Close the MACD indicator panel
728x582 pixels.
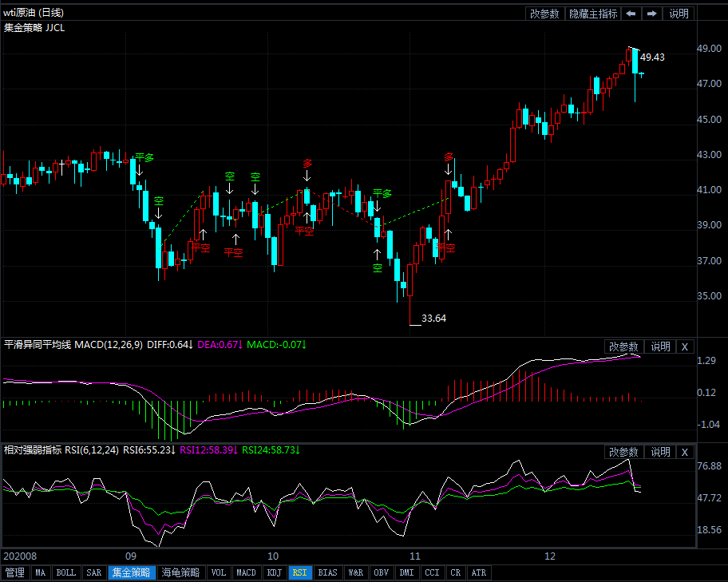coord(685,346)
